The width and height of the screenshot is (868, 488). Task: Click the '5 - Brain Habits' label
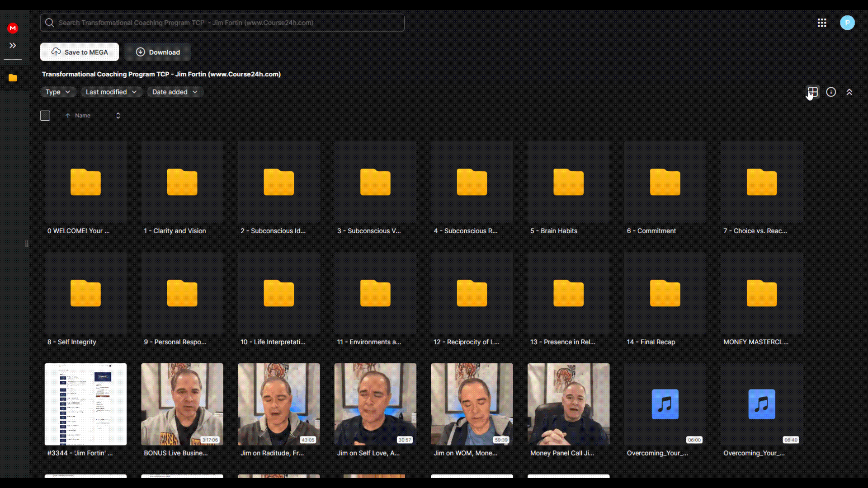(554, 231)
